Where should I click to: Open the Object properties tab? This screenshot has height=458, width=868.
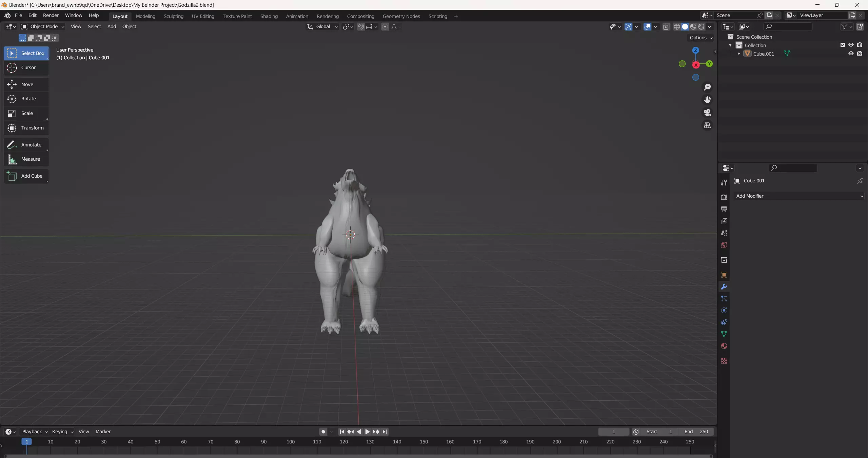[x=724, y=275]
